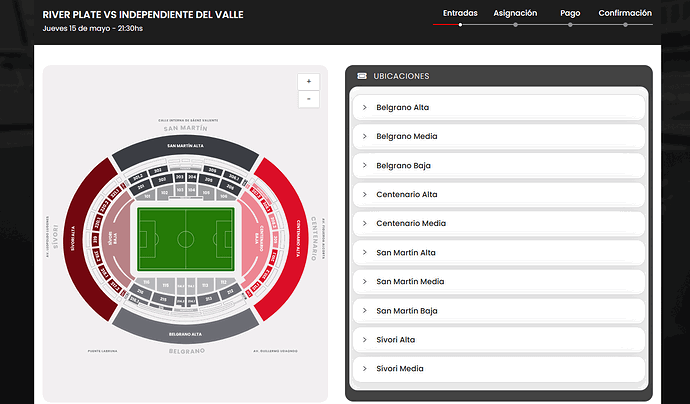This screenshot has width=690, height=404.
Task: Expand the San Martín Baja chevron
Action: (x=364, y=311)
